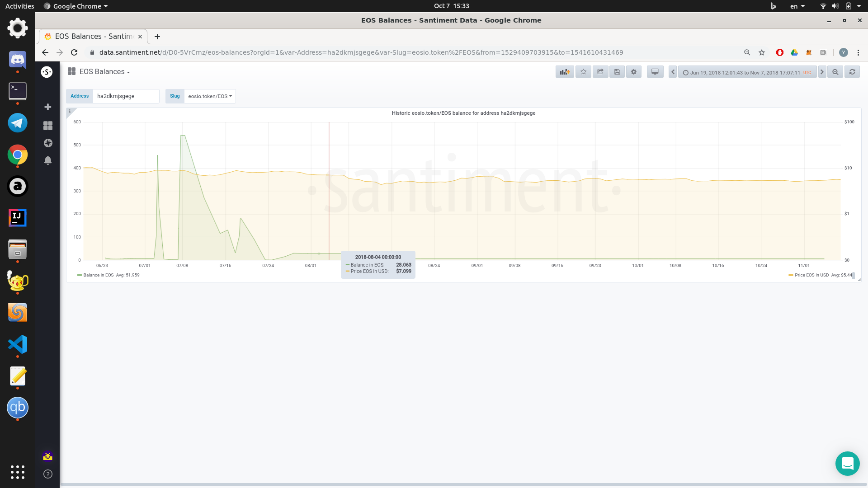Click the share icon in toolbar
868x488 pixels.
pos(600,71)
